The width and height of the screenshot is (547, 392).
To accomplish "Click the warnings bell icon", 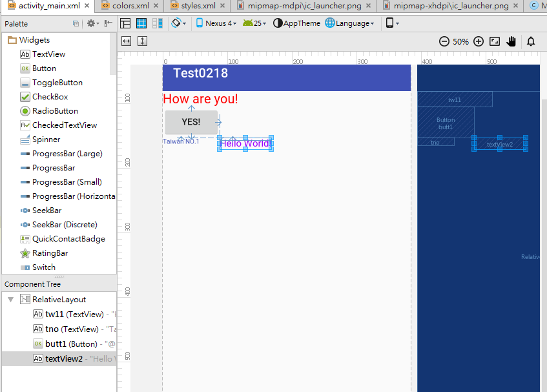I will coord(531,41).
